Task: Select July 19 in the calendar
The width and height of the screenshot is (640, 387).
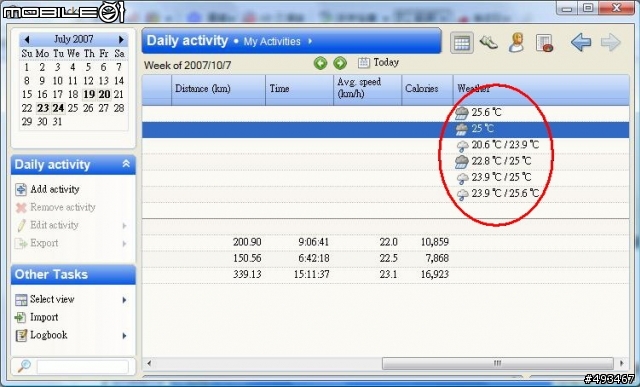Action: tap(89, 94)
